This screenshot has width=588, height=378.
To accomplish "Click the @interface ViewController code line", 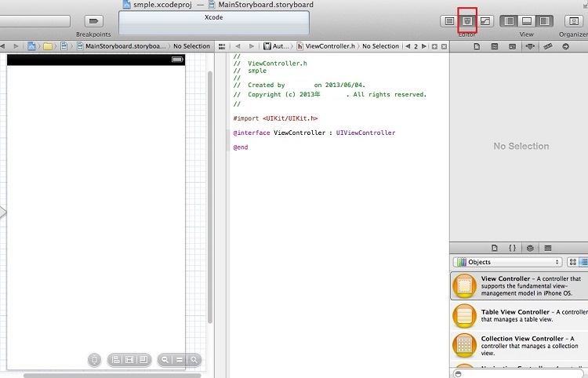I will pyautogui.click(x=314, y=133).
